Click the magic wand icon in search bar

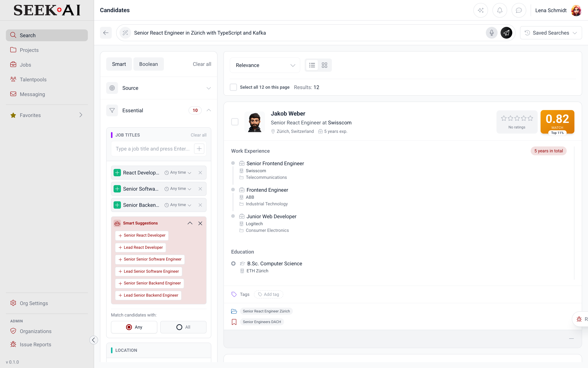coord(125,33)
